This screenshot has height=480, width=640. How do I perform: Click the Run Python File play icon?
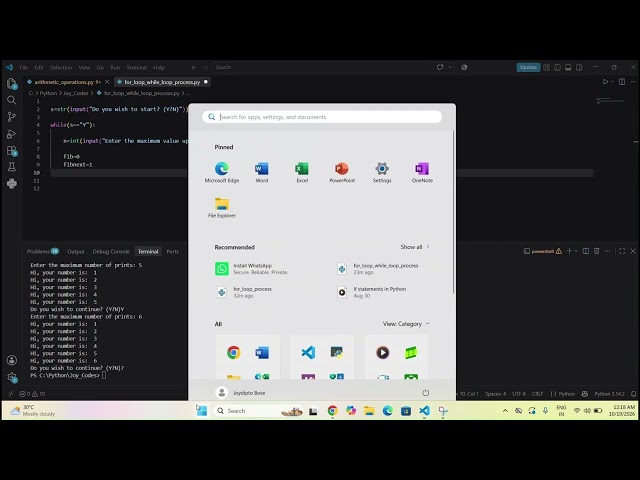click(605, 82)
